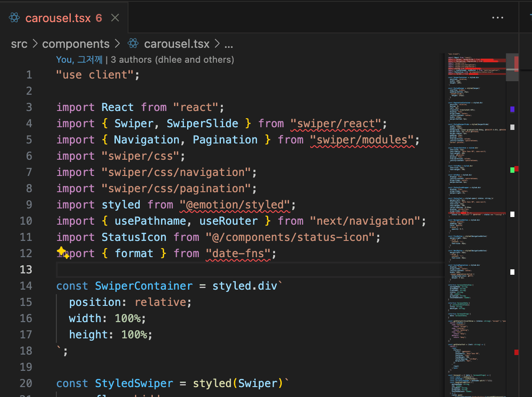The image size is (532, 397).
Task: Click the "swiper/react" import path
Action: [336, 124]
